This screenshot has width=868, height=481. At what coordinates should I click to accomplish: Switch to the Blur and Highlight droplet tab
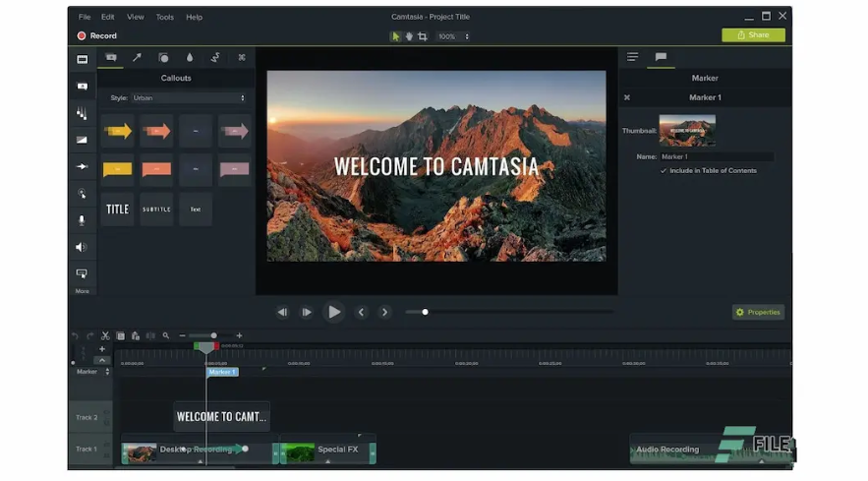pyautogui.click(x=190, y=58)
